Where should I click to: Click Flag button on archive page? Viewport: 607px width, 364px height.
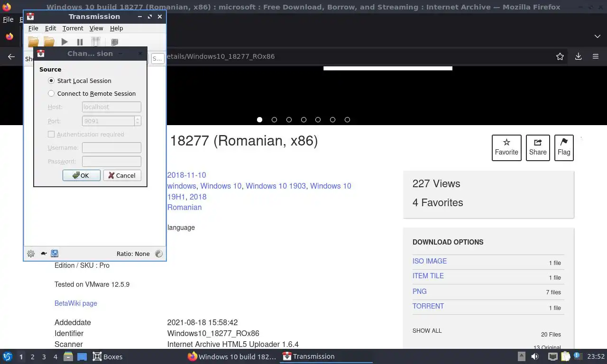pos(564,148)
